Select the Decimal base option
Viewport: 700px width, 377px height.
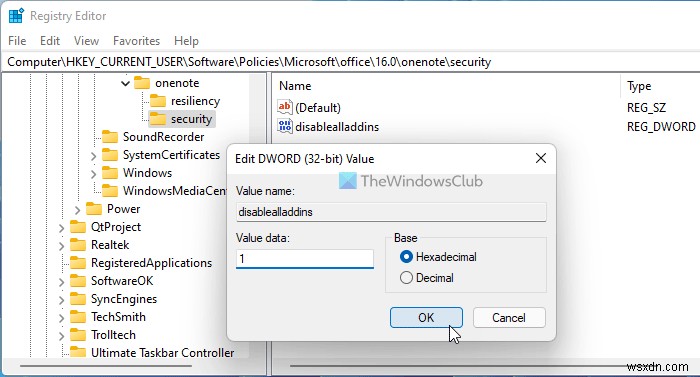(427, 278)
